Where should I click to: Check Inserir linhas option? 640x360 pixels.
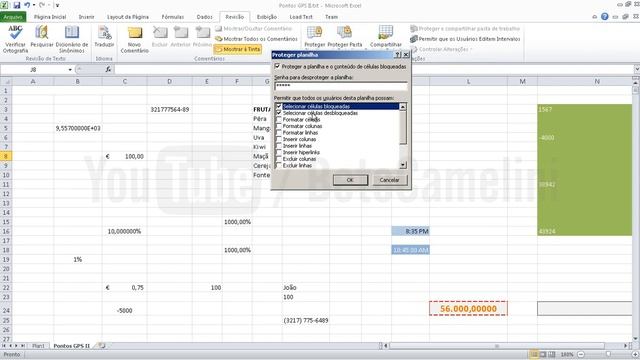[279, 146]
